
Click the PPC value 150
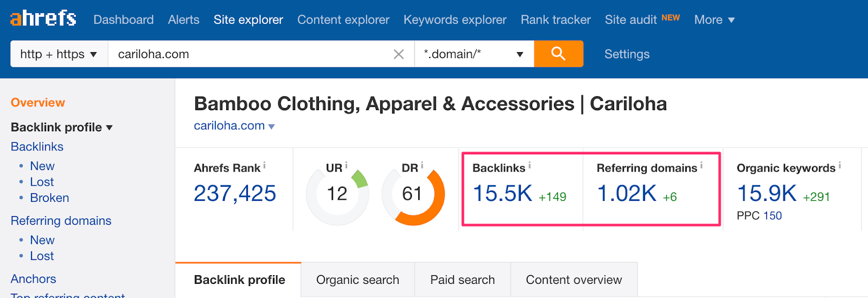point(773,215)
